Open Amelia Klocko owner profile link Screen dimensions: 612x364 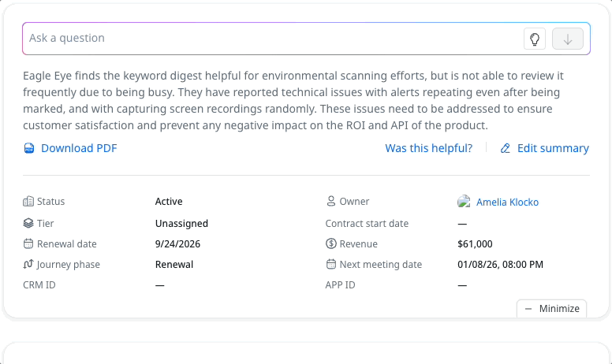click(x=507, y=202)
